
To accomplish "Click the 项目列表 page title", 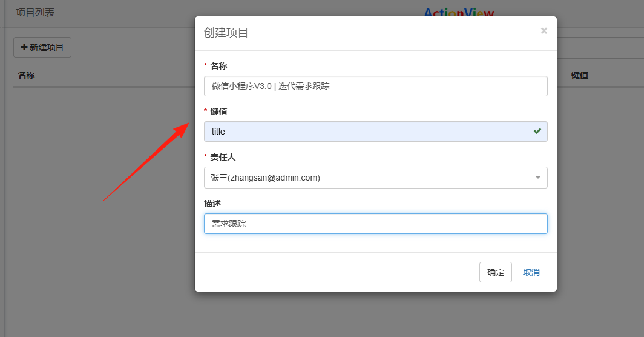I will click(x=35, y=13).
